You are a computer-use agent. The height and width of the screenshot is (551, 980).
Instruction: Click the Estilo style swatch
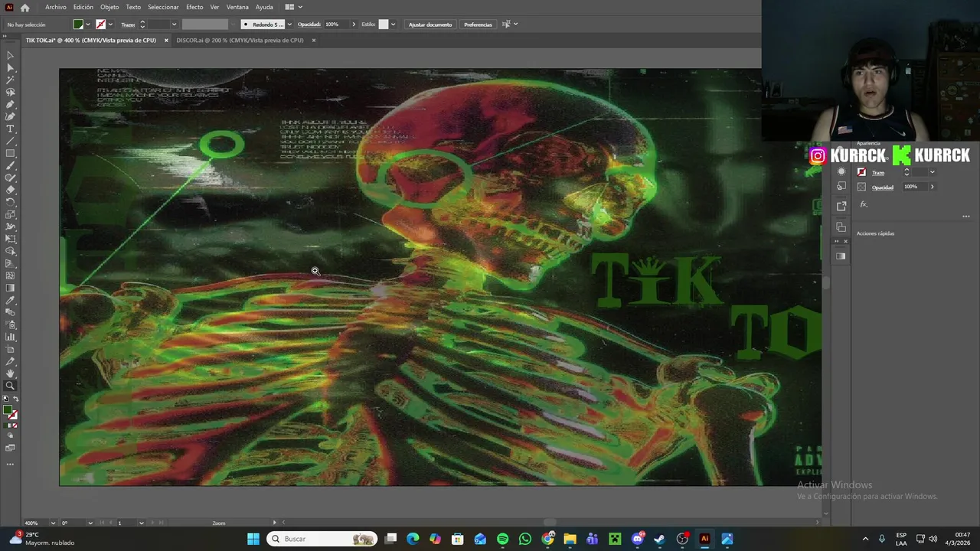tap(384, 24)
